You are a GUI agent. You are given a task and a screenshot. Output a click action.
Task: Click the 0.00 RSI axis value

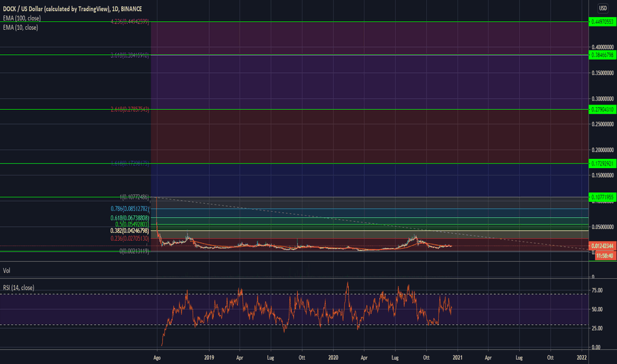596,347
